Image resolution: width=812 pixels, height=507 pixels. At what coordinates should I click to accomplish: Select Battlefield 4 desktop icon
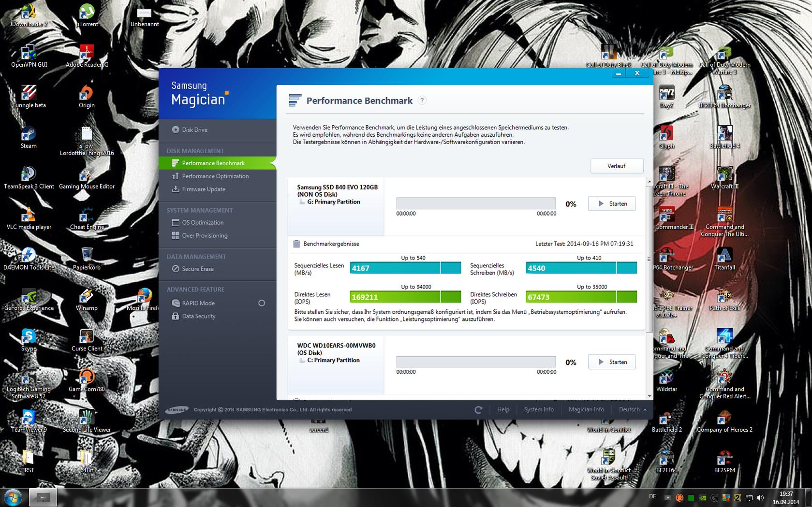pos(724,137)
